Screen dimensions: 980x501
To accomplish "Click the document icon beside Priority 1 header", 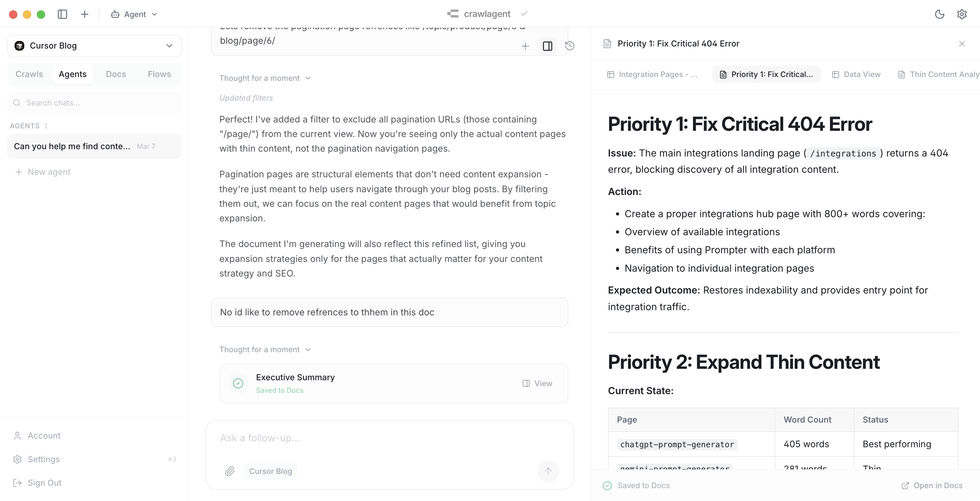I will (x=607, y=43).
